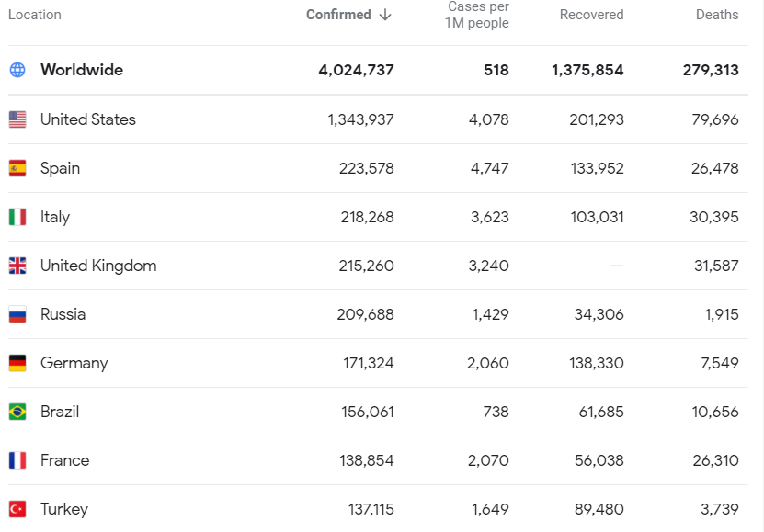Screen dimensions: 764x532
Task: Click the Turkey flag icon
Action: [x=17, y=509]
